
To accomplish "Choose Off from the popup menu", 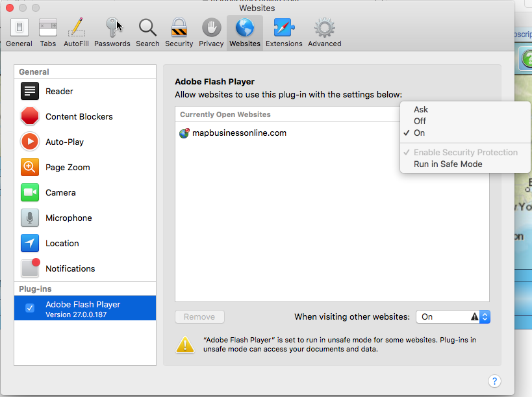I will tap(420, 121).
